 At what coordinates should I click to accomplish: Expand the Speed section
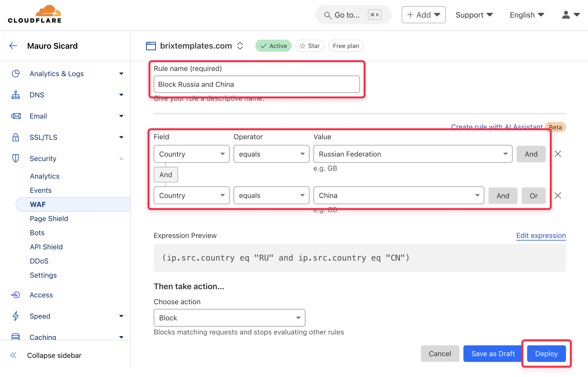coord(121,316)
